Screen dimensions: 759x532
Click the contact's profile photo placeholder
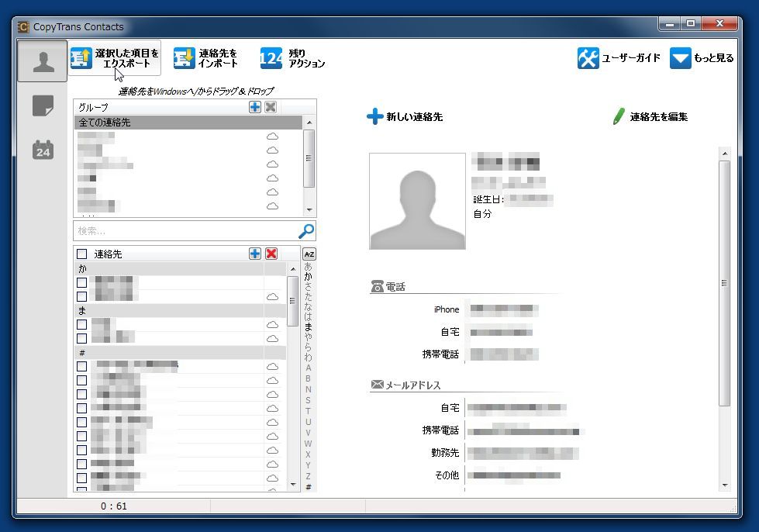click(x=417, y=202)
